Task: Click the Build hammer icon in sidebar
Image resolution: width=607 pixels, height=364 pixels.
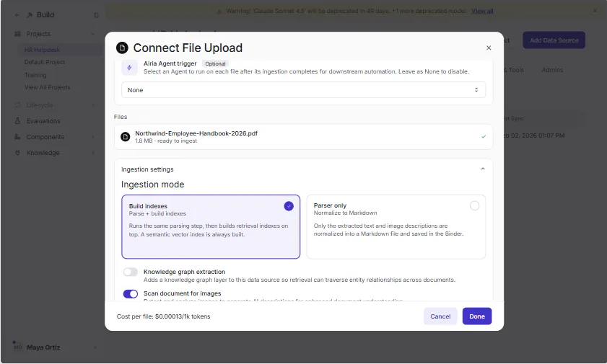Action: (30, 15)
